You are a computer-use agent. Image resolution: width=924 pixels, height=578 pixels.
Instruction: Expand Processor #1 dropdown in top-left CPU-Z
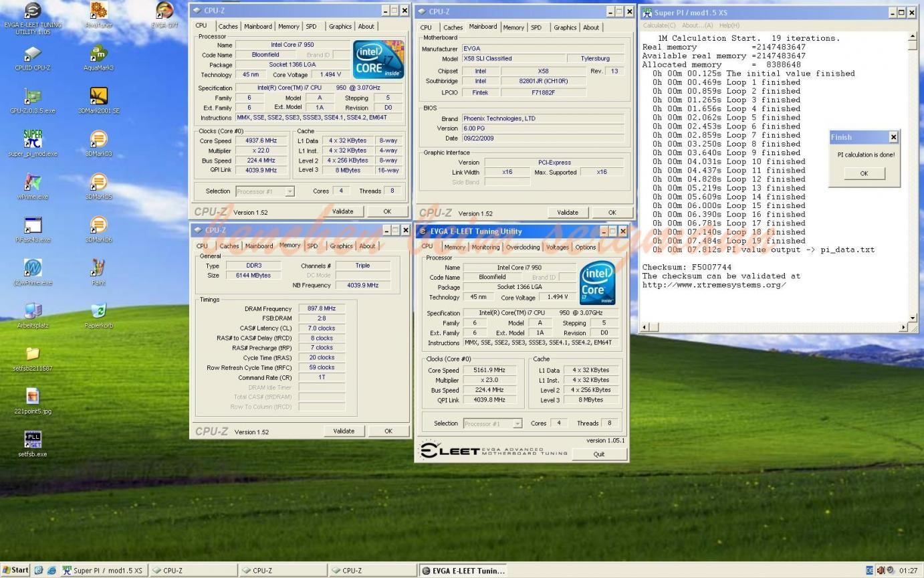coord(290,191)
